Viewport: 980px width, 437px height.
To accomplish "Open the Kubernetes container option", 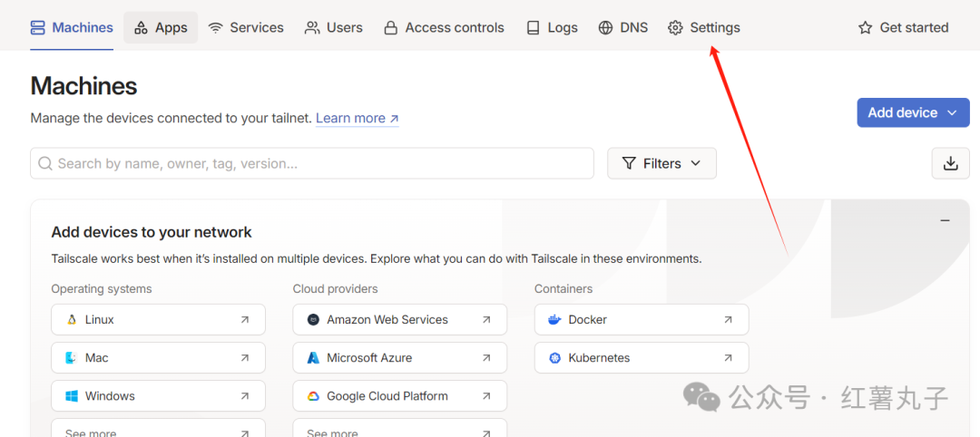I will (642, 358).
